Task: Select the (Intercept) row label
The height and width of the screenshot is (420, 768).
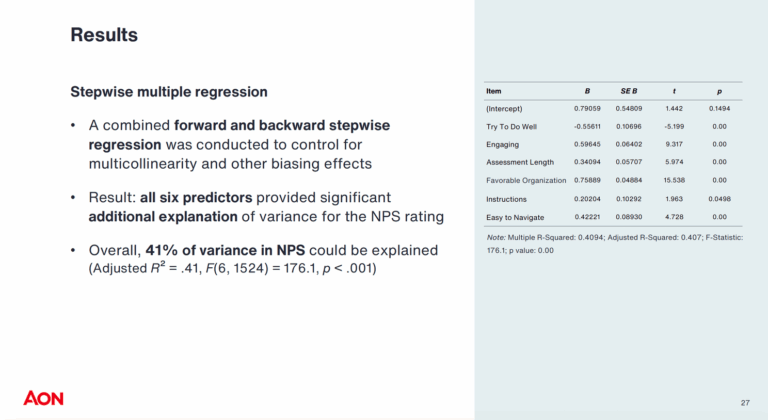Action: click(x=504, y=107)
